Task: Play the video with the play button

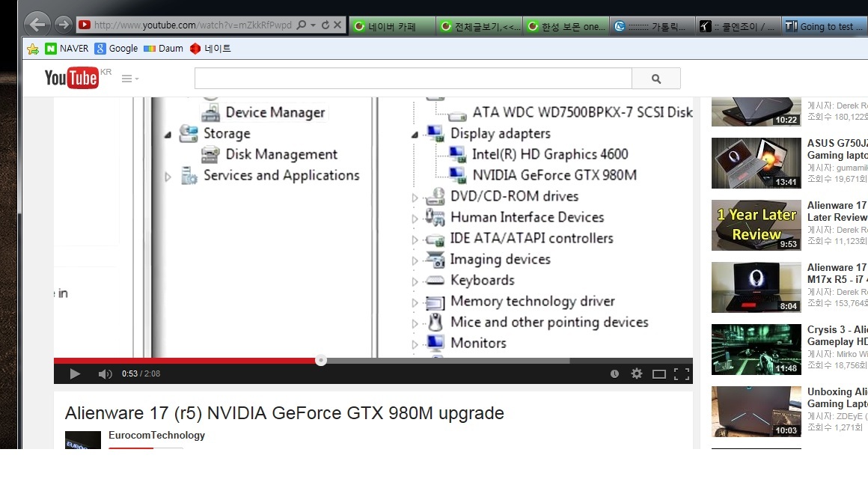Action: [75, 373]
